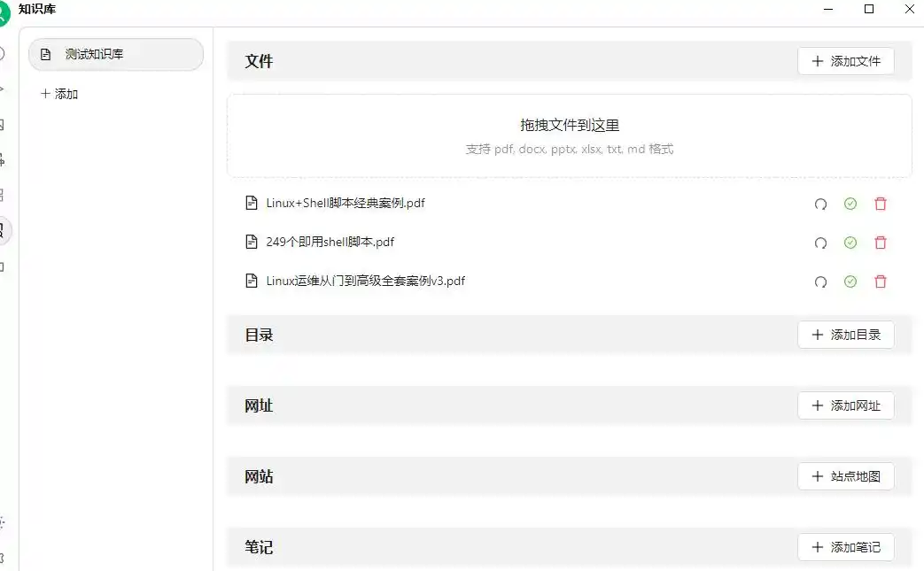924x571 pixels.
Task: Open 站点地图 in the 网站 section
Action: coord(846,476)
